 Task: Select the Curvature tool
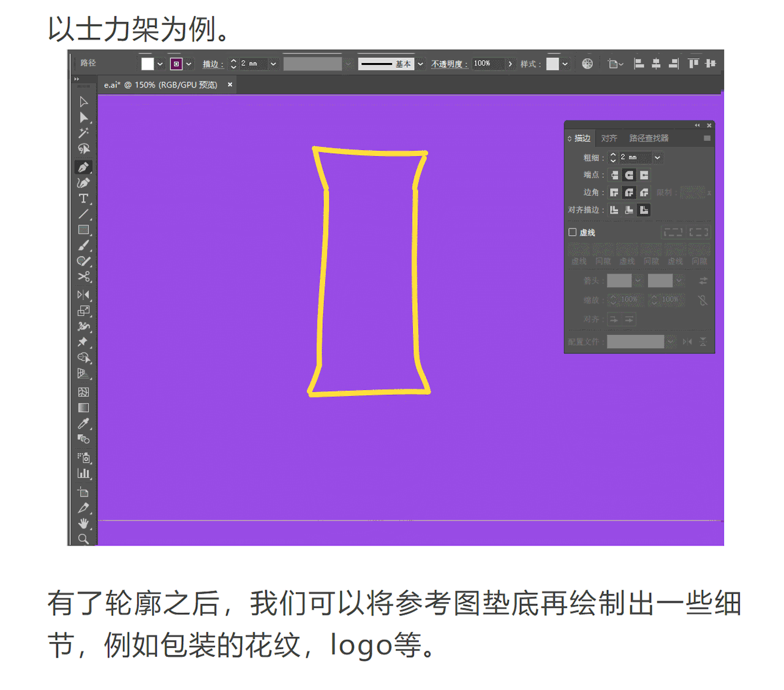(84, 183)
